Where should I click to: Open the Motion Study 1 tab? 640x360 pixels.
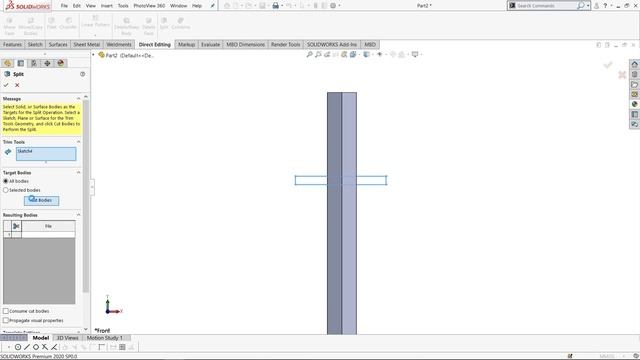click(104, 338)
